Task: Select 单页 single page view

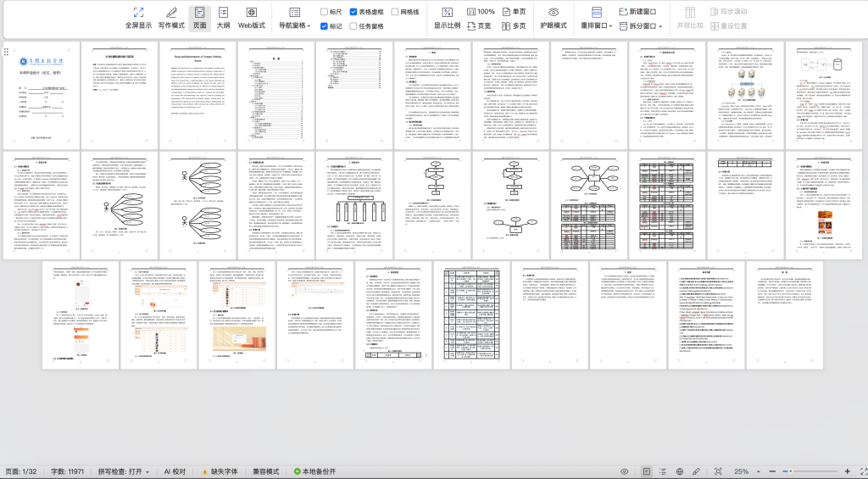Action: point(514,12)
